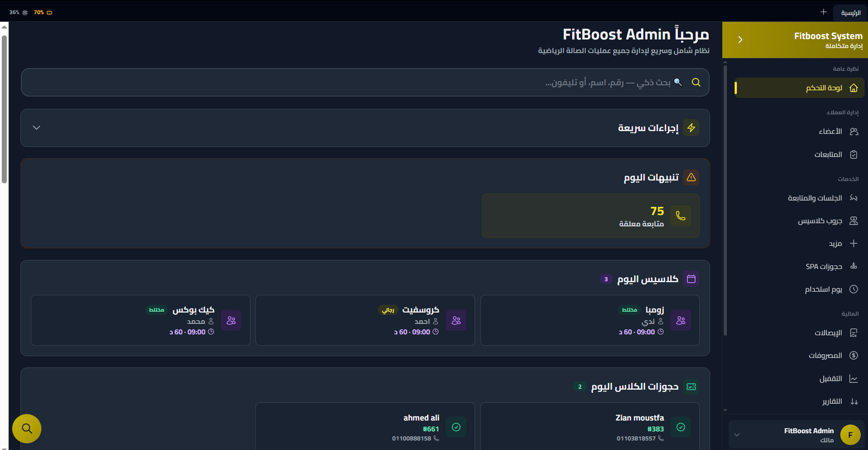Click phone number 01103818557
868x450 pixels.
636,439
